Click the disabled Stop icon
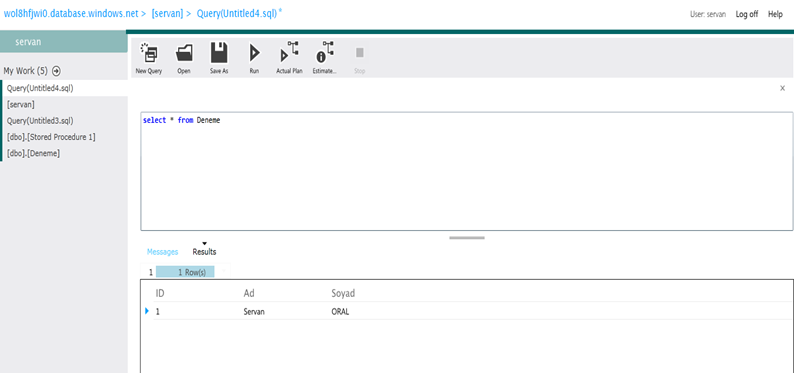The image size is (794, 373). click(360, 53)
